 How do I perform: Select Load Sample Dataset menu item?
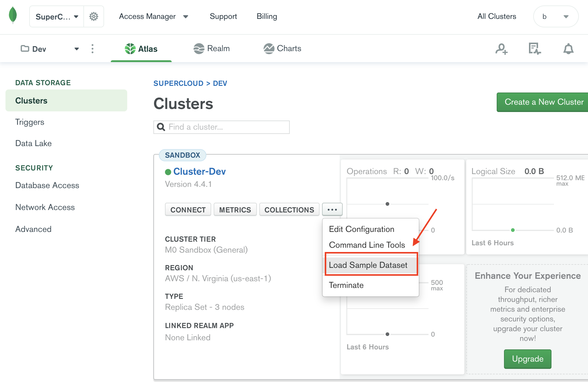pyautogui.click(x=368, y=265)
